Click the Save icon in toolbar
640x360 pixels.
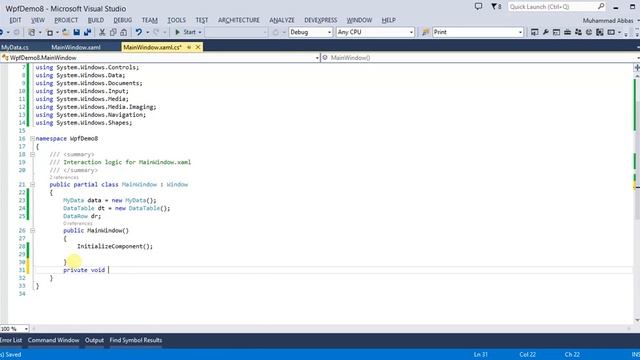76,32
